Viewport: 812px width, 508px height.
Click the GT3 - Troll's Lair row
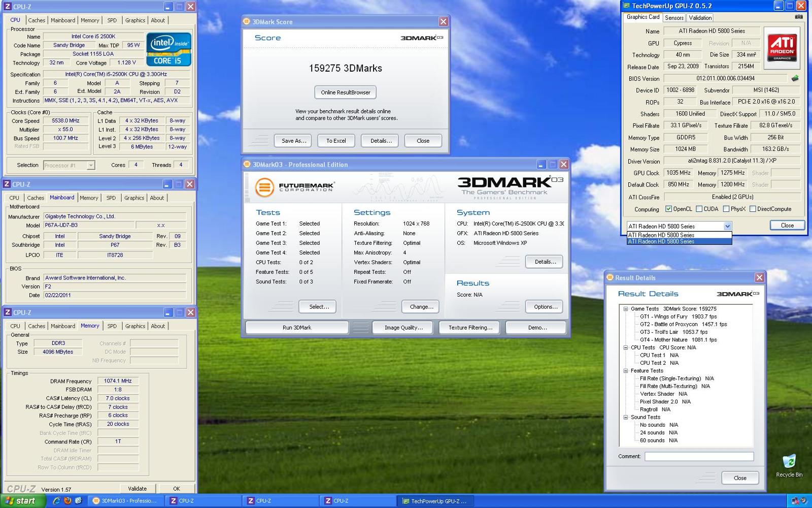coord(673,332)
